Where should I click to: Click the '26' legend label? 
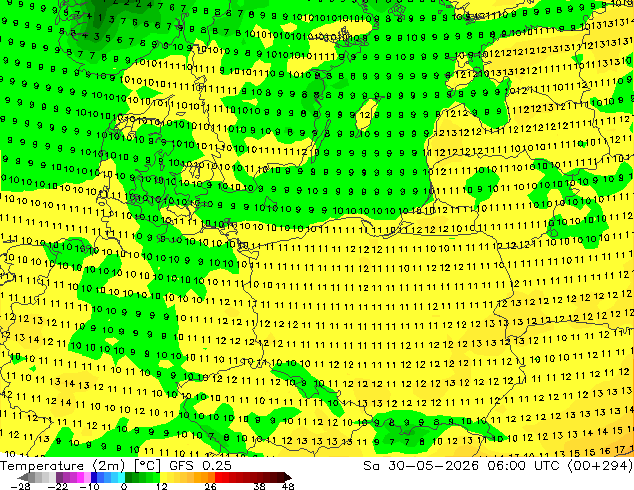pos(210,486)
